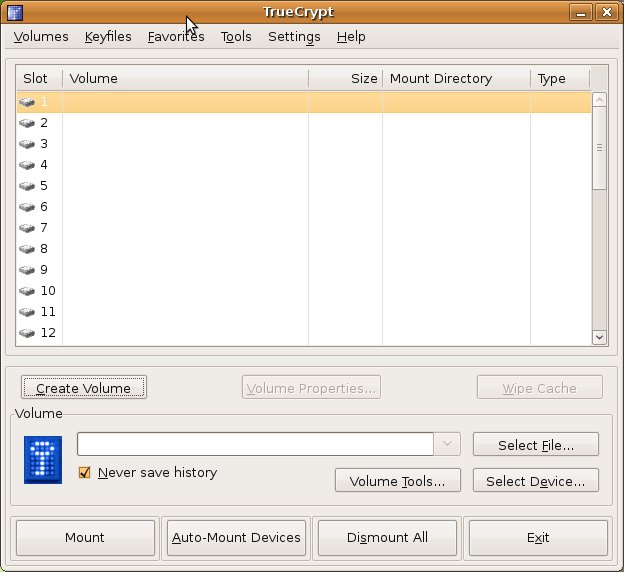Expand the volume path history dropdown
The image size is (624, 572).
[x=446, y=444]
